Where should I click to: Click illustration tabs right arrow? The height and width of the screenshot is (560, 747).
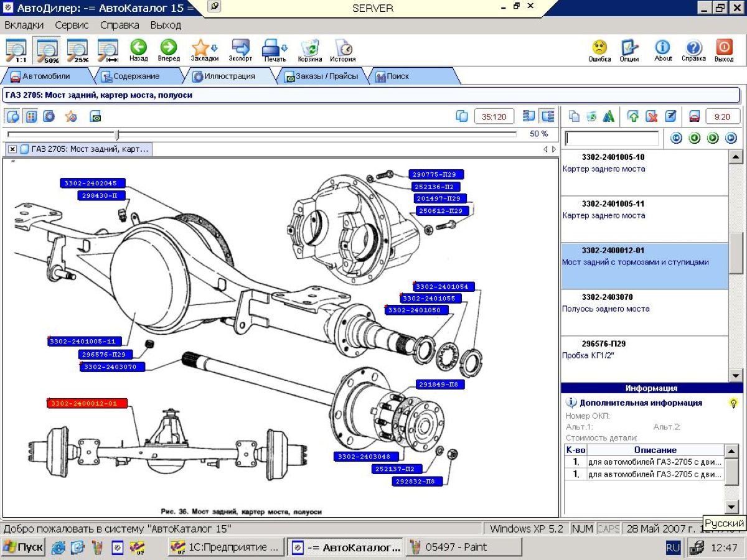click(x=554, y=149)
